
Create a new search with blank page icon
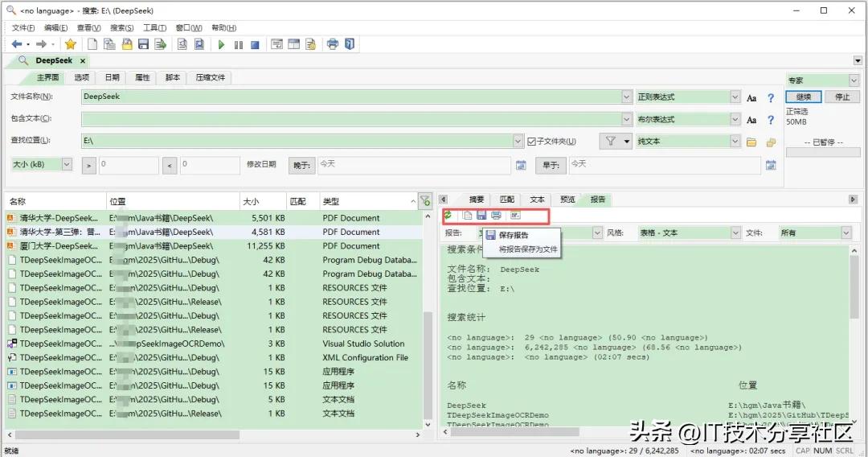92,44
